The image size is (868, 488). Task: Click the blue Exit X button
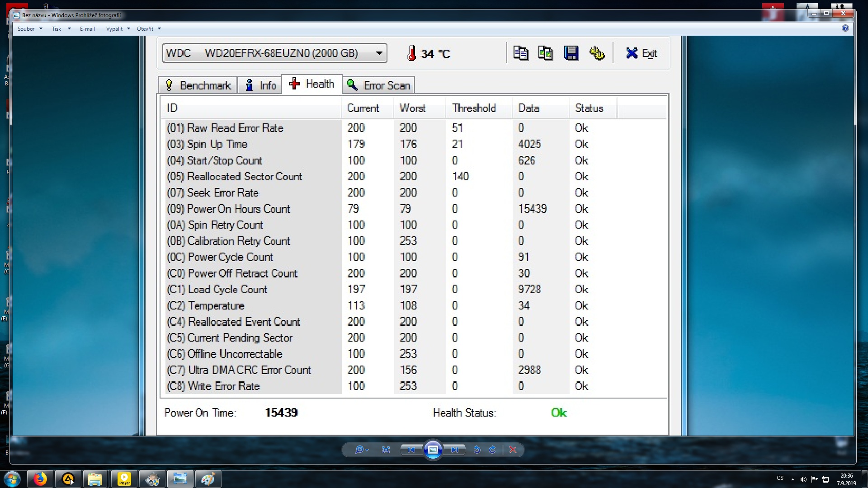[x=641, y=53]
